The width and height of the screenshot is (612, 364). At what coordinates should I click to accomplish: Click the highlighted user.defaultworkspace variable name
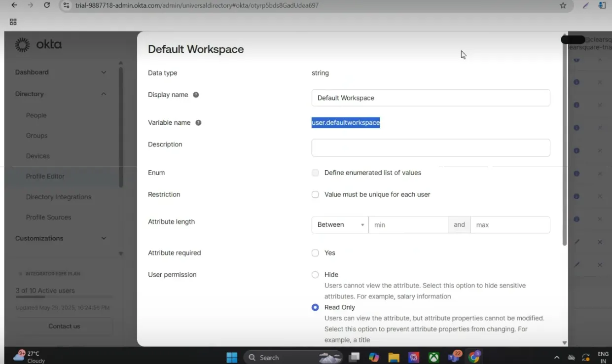point(346,123)
